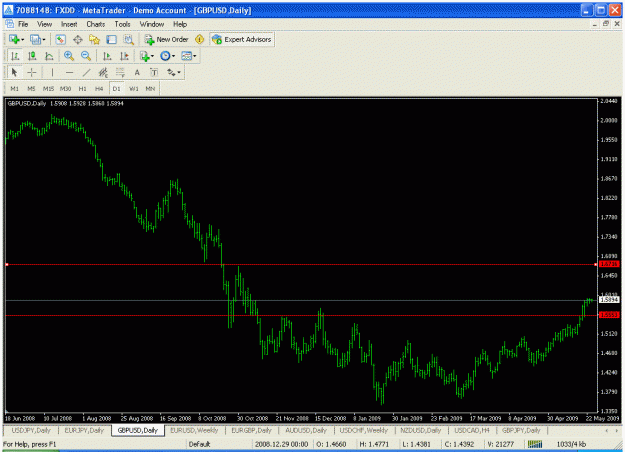Switch to the EURGBP,Daily chart tab
This screenshot has height=452, width=625.
[x=252, y=430]
